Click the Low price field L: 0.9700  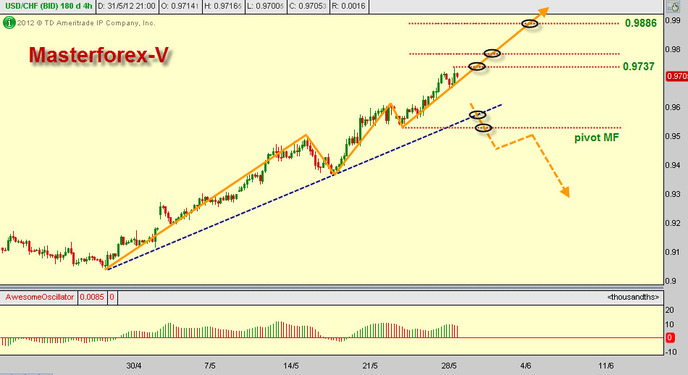coord(265,7)
